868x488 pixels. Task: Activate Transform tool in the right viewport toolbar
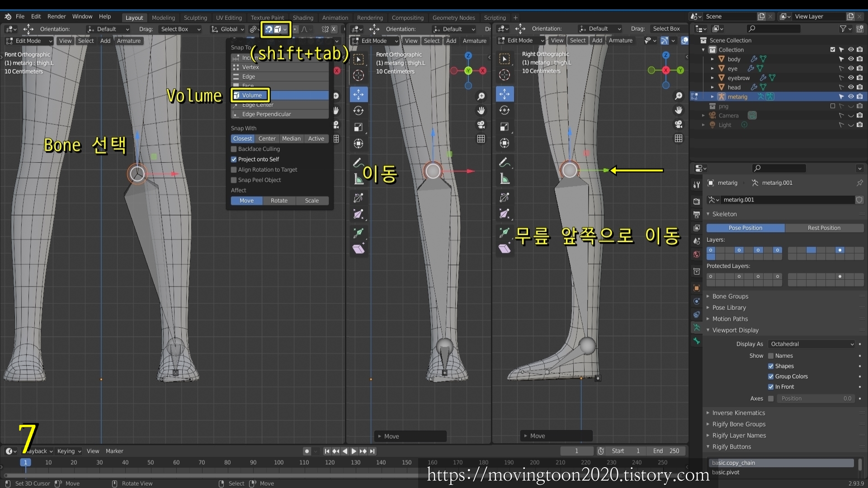505,143
